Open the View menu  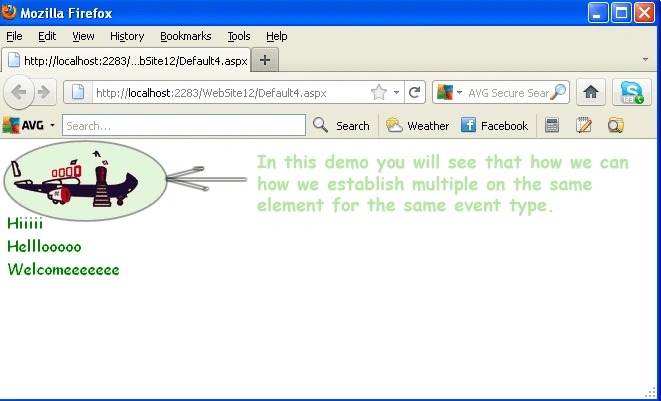(83, 36)
